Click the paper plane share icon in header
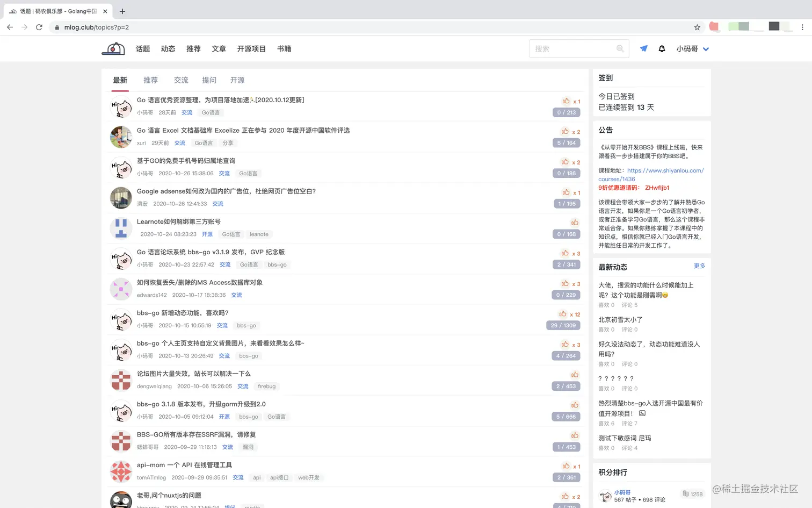Image resolution: width=812 pixels, height=508 pixels. (643, 48)
